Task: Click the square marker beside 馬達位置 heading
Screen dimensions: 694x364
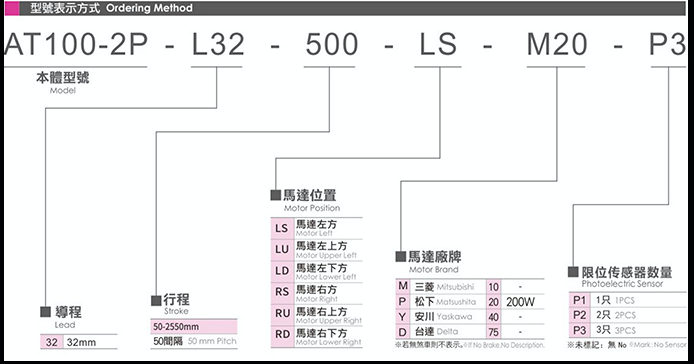Action: [276, 195]
